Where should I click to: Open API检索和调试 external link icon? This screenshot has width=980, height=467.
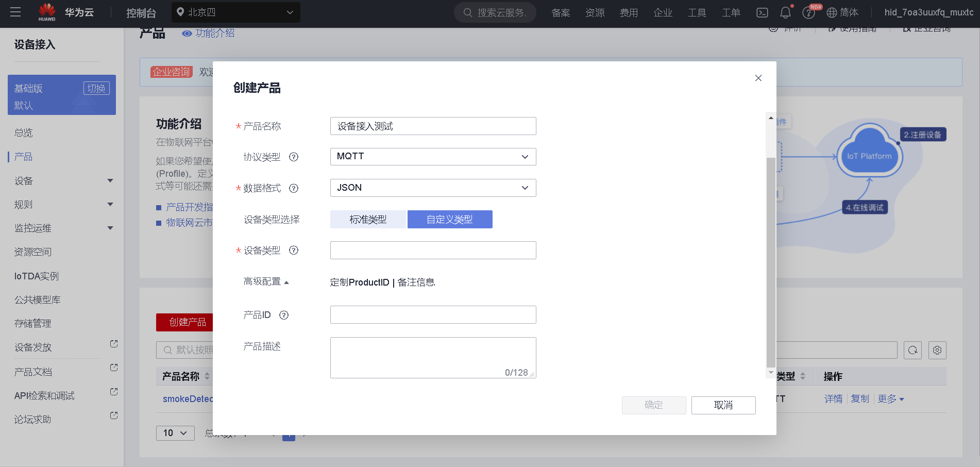114,392
